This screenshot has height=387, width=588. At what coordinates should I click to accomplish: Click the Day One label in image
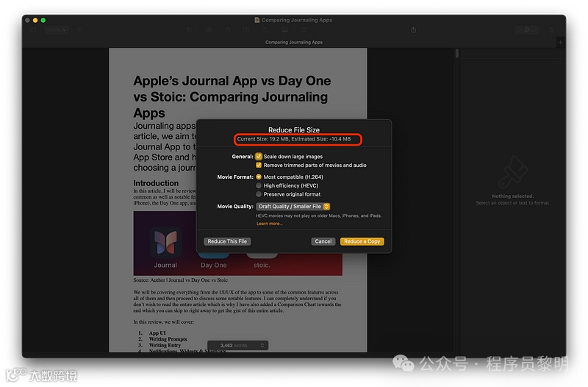[213, 265]
